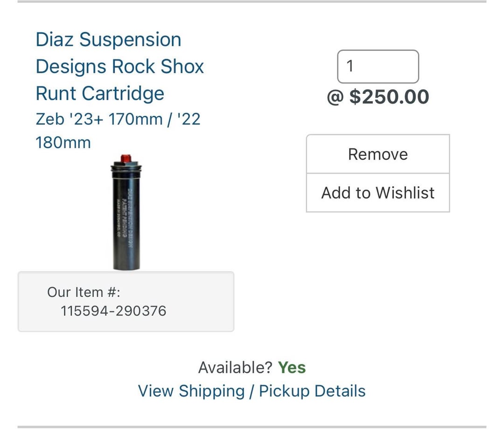The height and width of the screenshot is (434, 504).
Task: Click the green Yes availability text
Action: pos(292,368)
